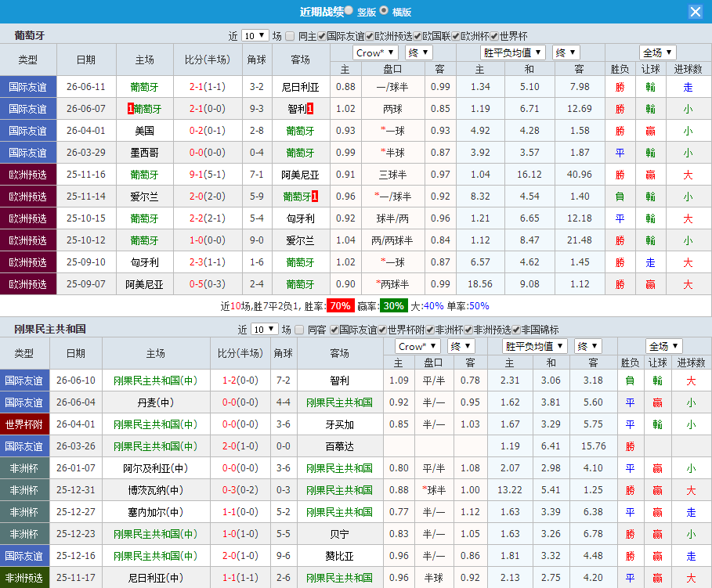The image size is (712, 588).
Task: Tick the 同客 checkbox for 刚果民主共和国
Action: click(299, 330)
